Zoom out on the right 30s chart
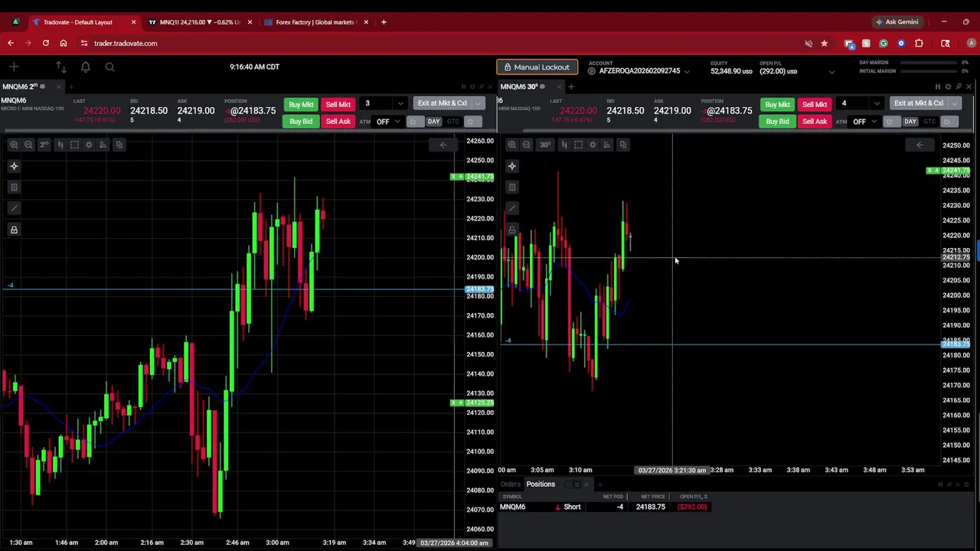 (527, 145)
